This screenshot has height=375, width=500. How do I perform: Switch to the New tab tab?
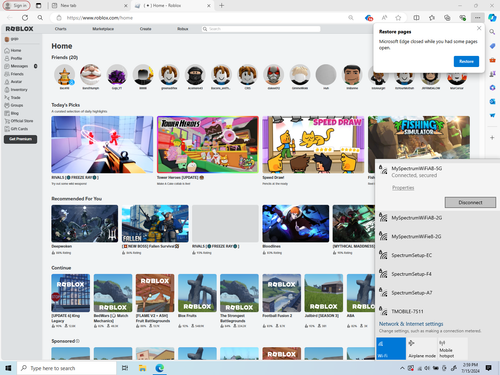(90, 5)
